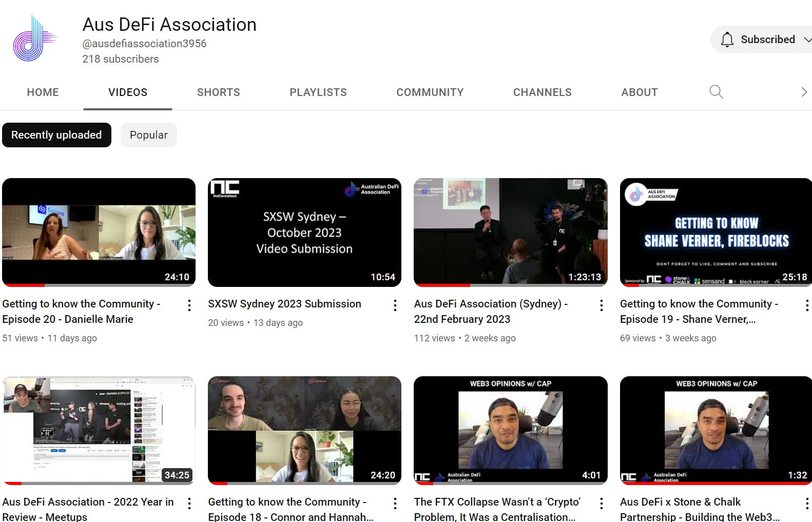Click the 1:23:13 Sydney meetup thumbnail
812x522 pixels.
pyautogui.click(x=511, y=232)
